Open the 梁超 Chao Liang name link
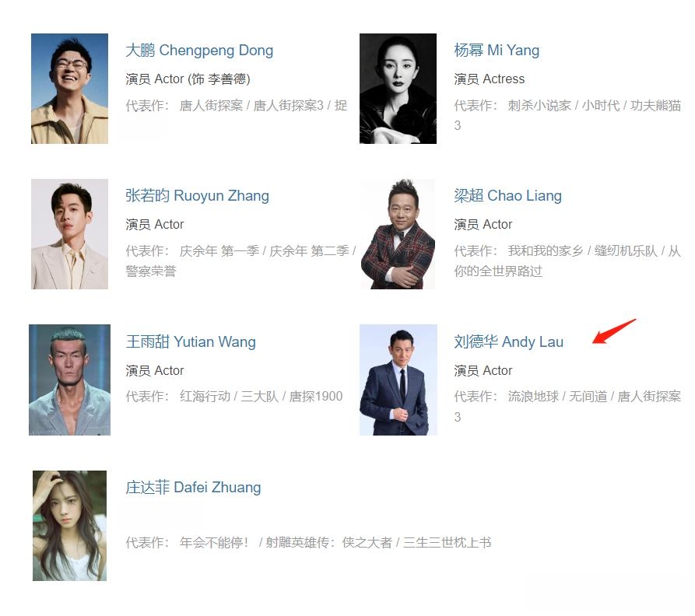 [x=508, y=196]
